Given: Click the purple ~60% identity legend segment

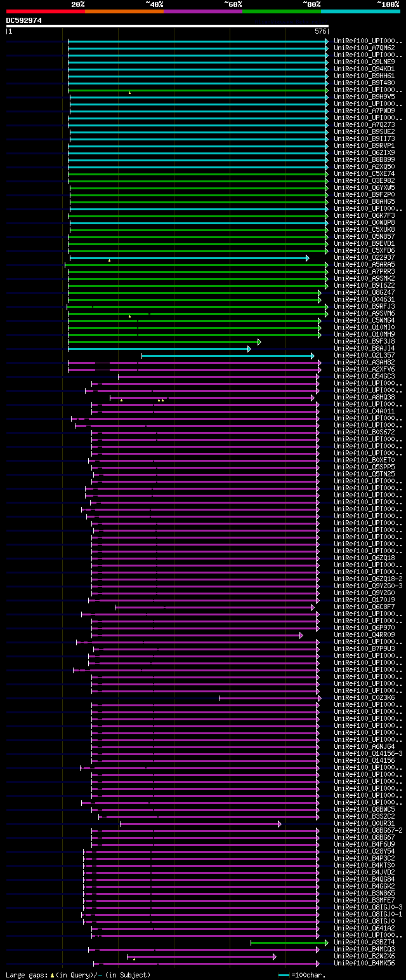Looking at the screenshot, I should point(203,11).
